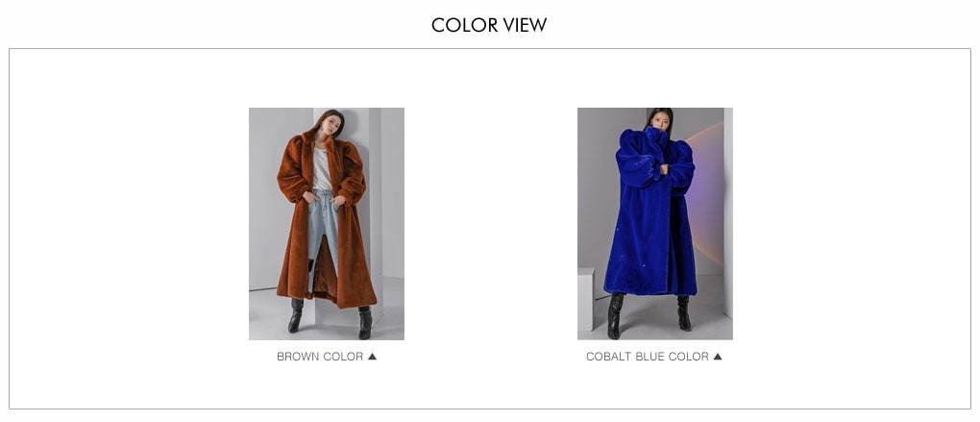Click the triangle icon beside COBALT BLUE COLOR

point(718,357)
